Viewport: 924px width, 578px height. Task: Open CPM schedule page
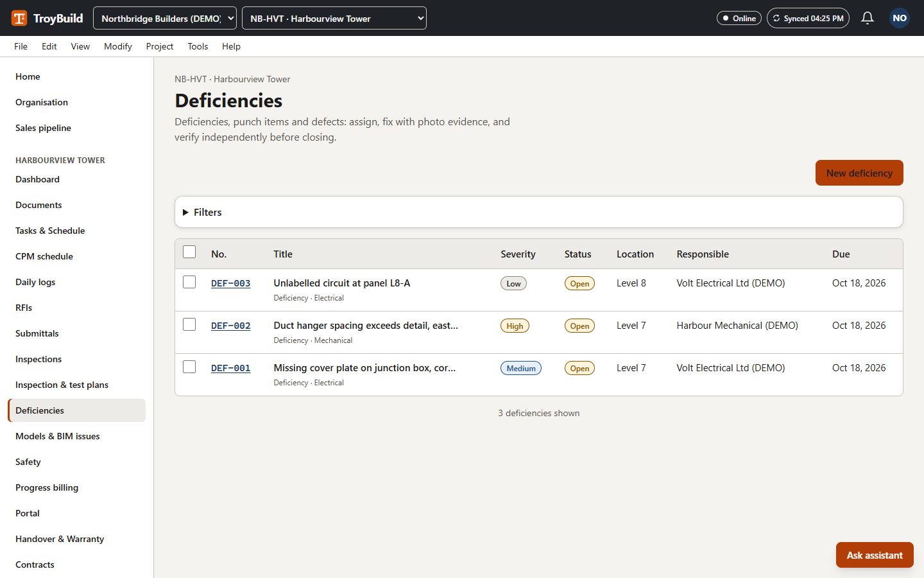click(x=77, y=256)
